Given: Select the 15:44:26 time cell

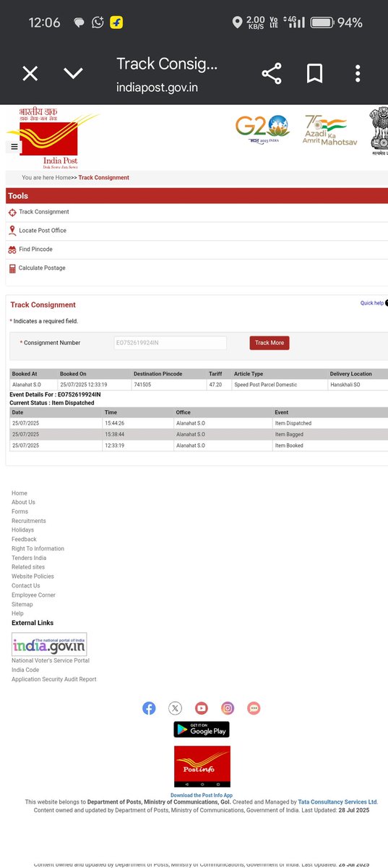Looking at the screenshot, I should (x=138, y=423).
